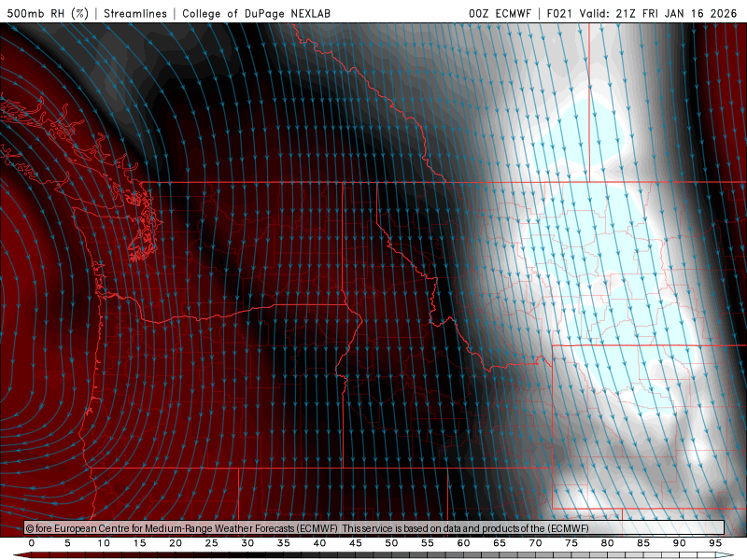
Task: Select the 'Streamlines' header label
Action: (x=135, y=13)
